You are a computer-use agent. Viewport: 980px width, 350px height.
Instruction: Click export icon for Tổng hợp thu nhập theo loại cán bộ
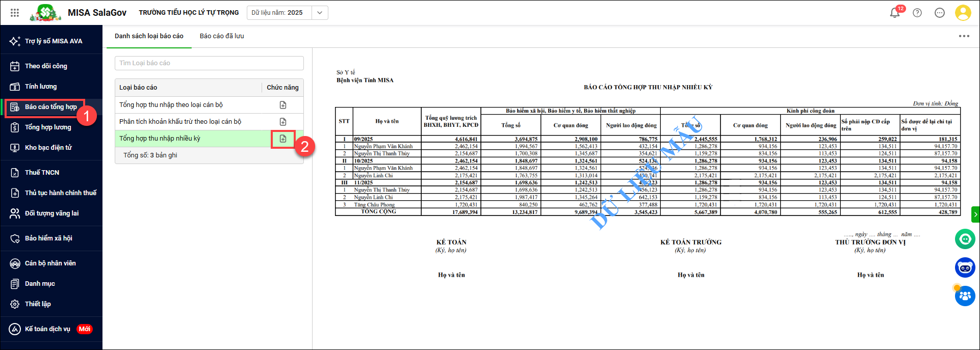283,105
